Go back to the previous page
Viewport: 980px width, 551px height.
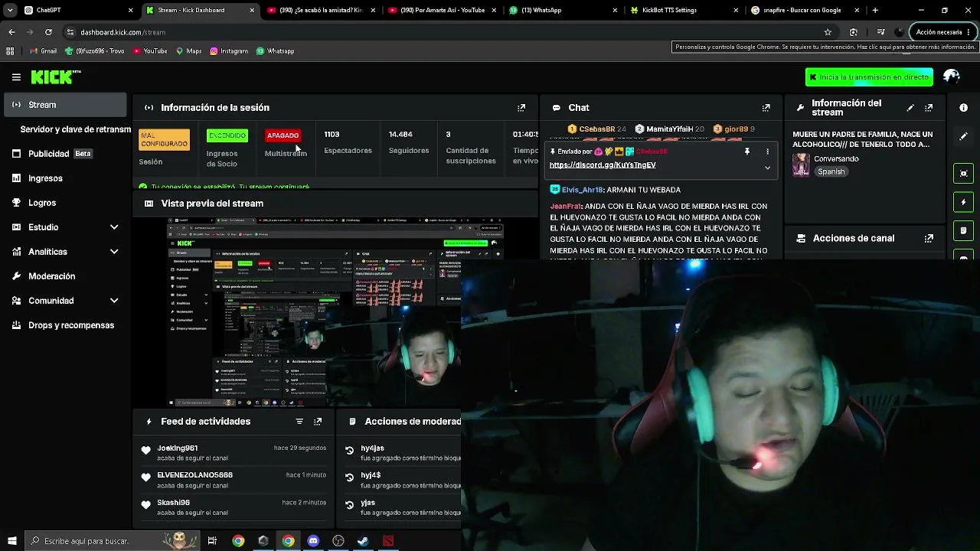11,32
